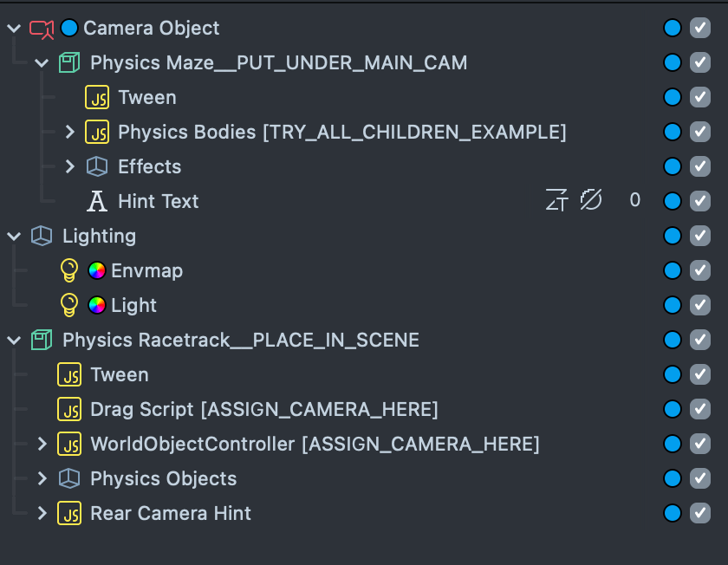Click the JS script icon next to Drag Script
This screenshot has width=728, height=565.
pyautogui.click(x=69, y=409)
